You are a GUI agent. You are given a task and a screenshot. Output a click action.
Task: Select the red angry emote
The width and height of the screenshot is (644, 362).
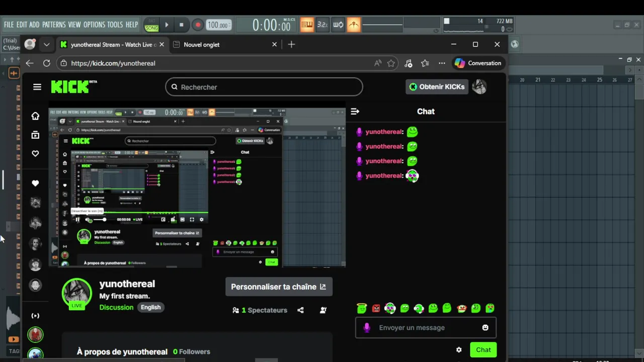tap(376, 308)
